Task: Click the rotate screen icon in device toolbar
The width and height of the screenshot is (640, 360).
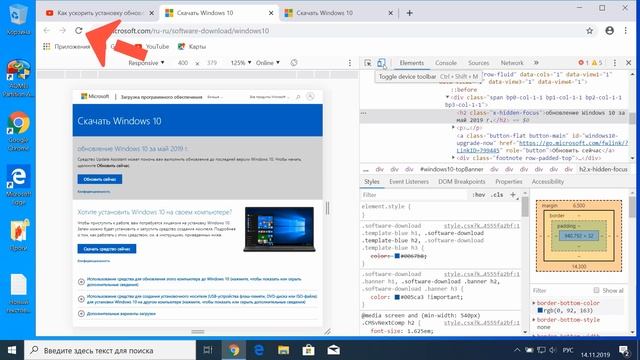Action: [294, 63]
